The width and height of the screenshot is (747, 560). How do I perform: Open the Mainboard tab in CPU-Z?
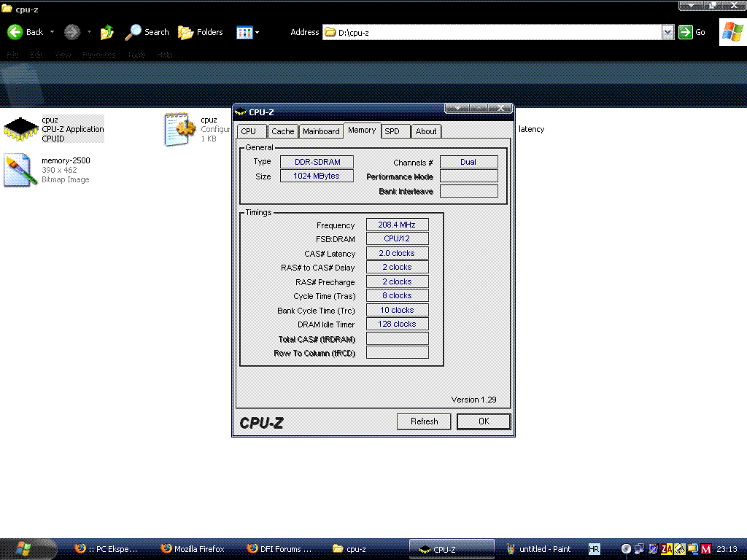pyautogui.click(x=321, y=131)
